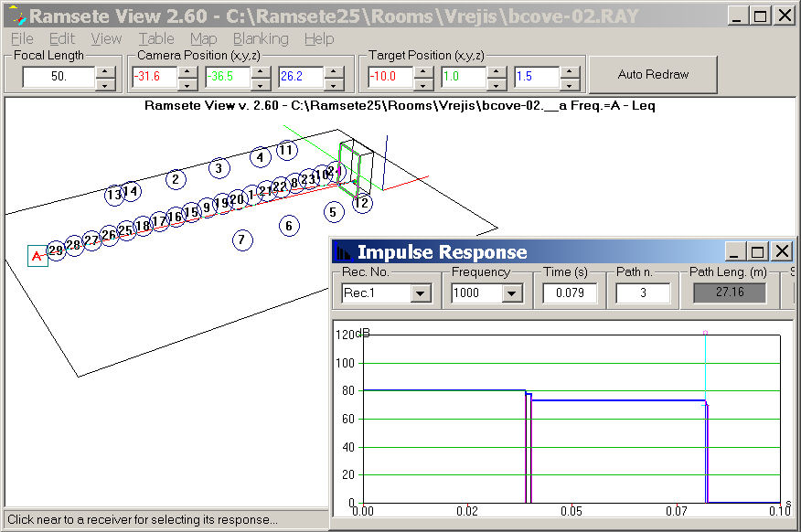Click the Impulse Response window icon
This screenshot has width=801, height=532.
344,252
